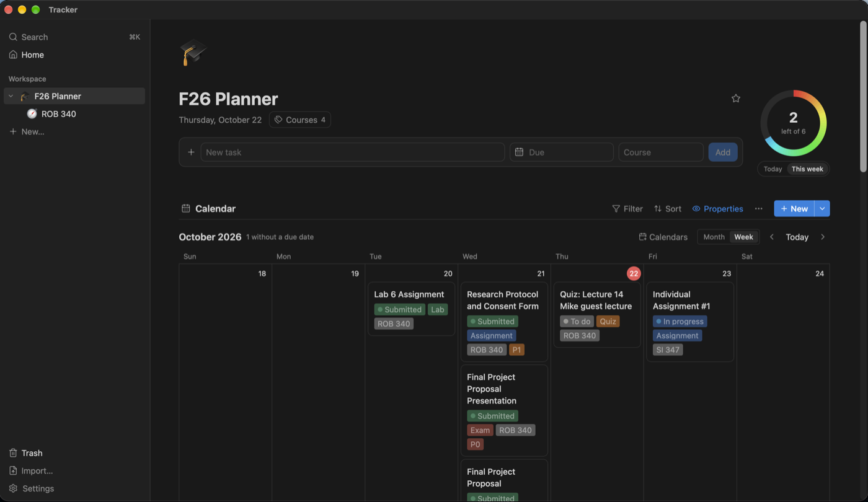Switch the progress ring to Today
The width and height of the screenshot is (868, 502).
click(x=773, y=169)
